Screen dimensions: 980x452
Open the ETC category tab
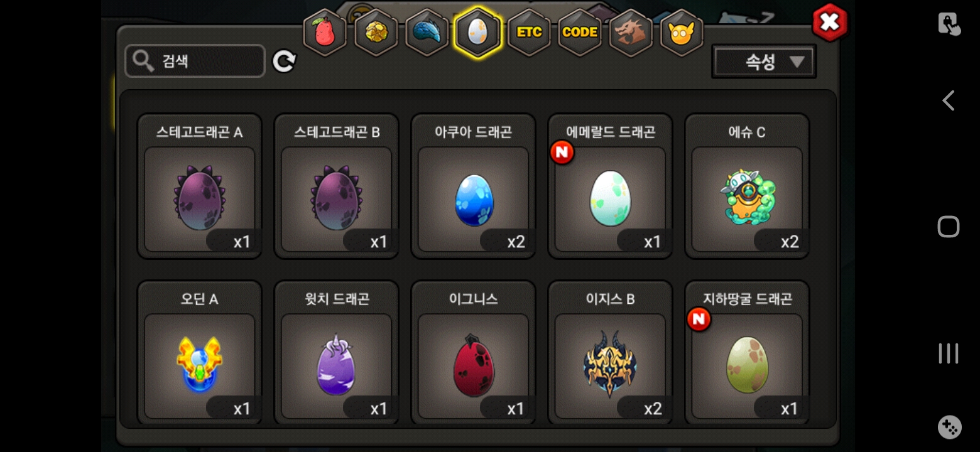529,32
